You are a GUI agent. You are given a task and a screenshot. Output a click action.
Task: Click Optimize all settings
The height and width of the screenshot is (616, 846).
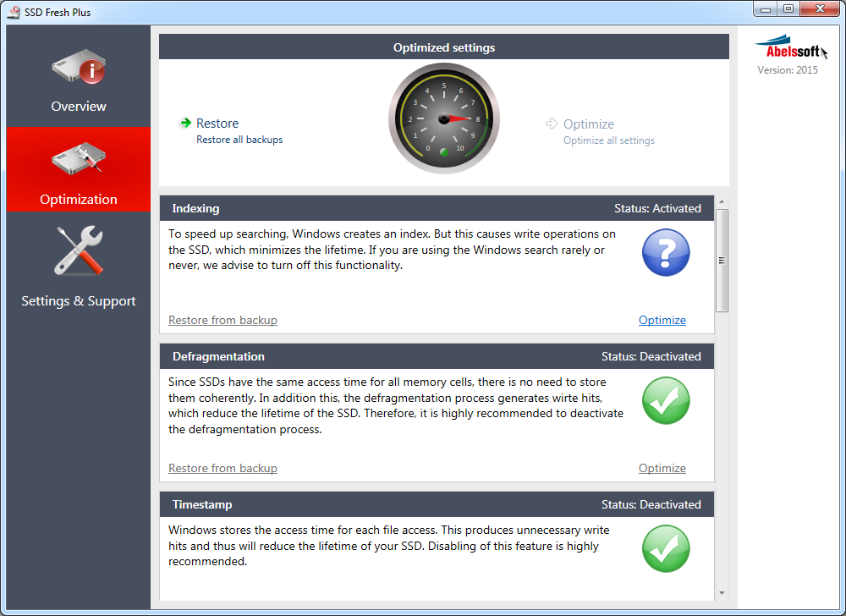pos(609,140)
